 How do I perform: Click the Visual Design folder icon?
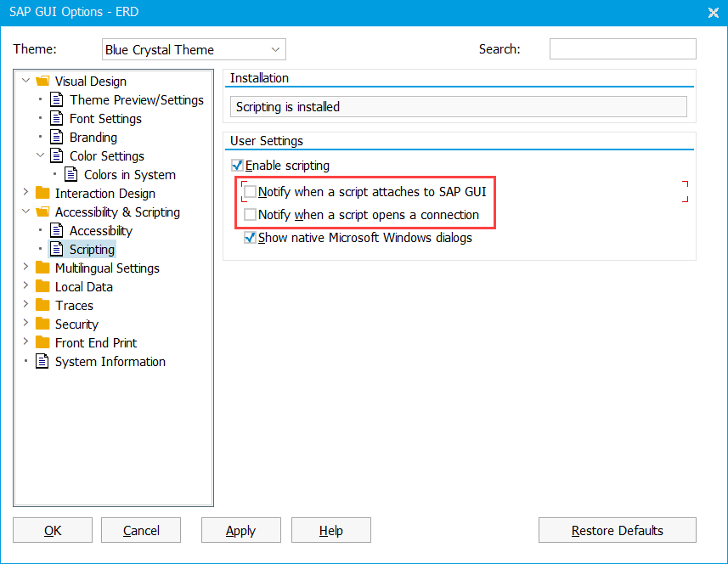pos(42,82)
